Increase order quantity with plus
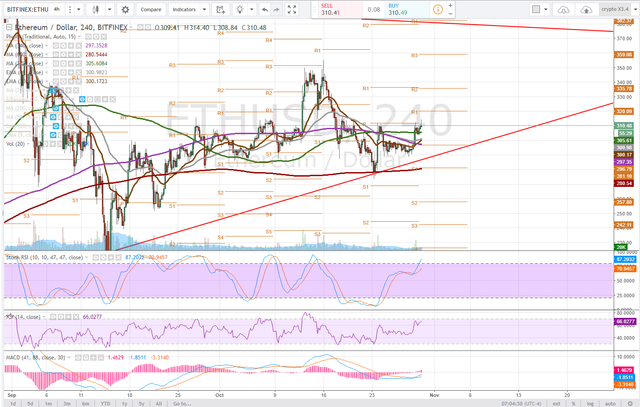Viewport: 640px width, 407px height. point(450,5)
